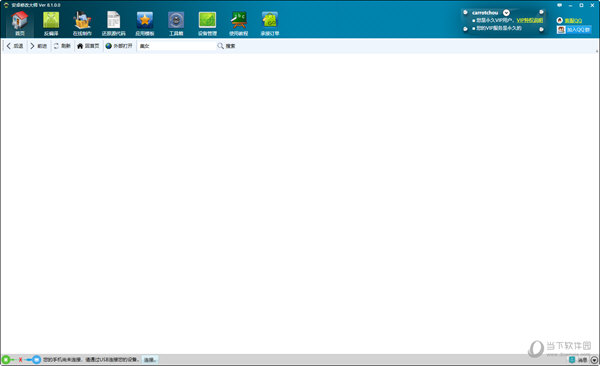The height and width of the screenshot is (366, 600).
Task: Click the green phone status icon
Action: tap(6, 360)
